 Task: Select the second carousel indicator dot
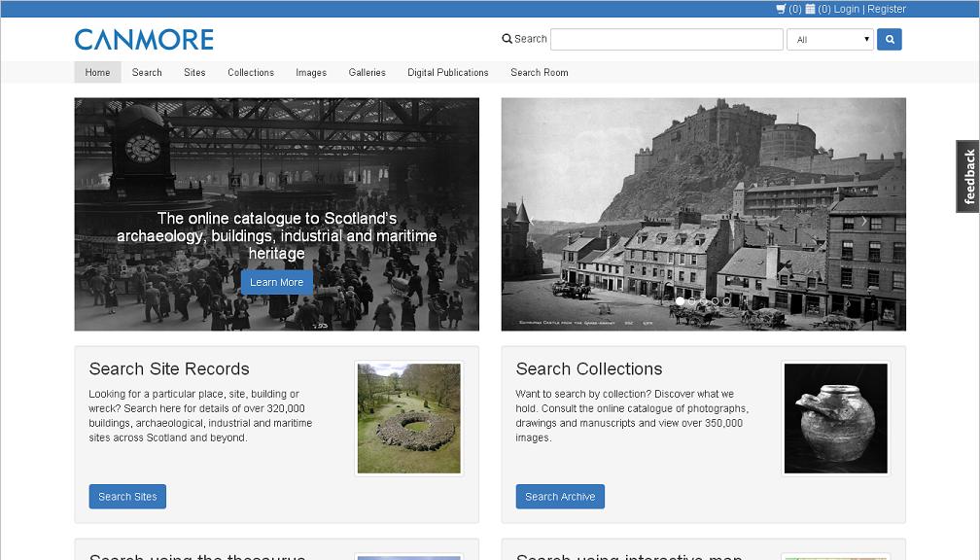(x=691, y=300)
